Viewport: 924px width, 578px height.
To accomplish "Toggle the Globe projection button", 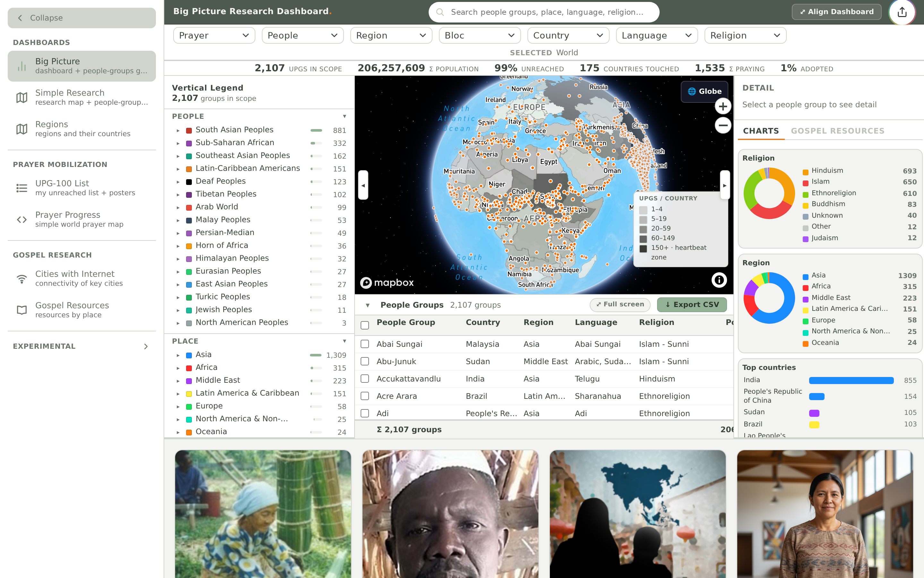I will (705, 92).
